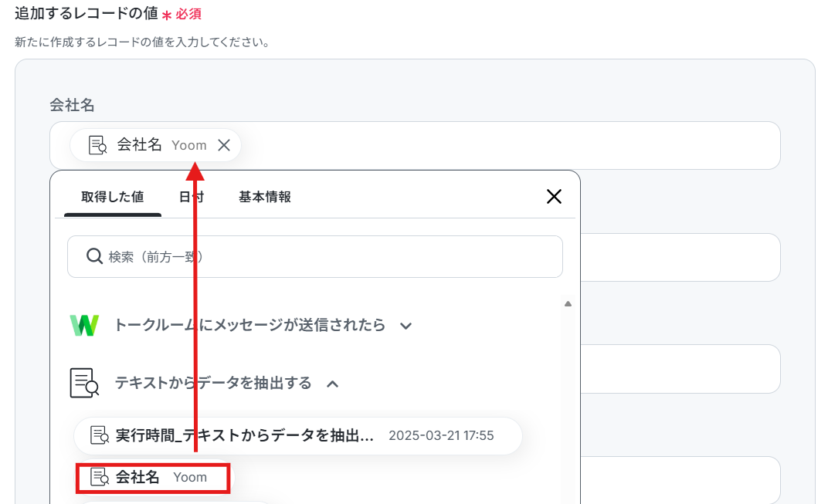Viewport: 828px width, 504px height.
Task: Click the トークルームにメッセージが送信されたら section title
Action: [249, 325]
